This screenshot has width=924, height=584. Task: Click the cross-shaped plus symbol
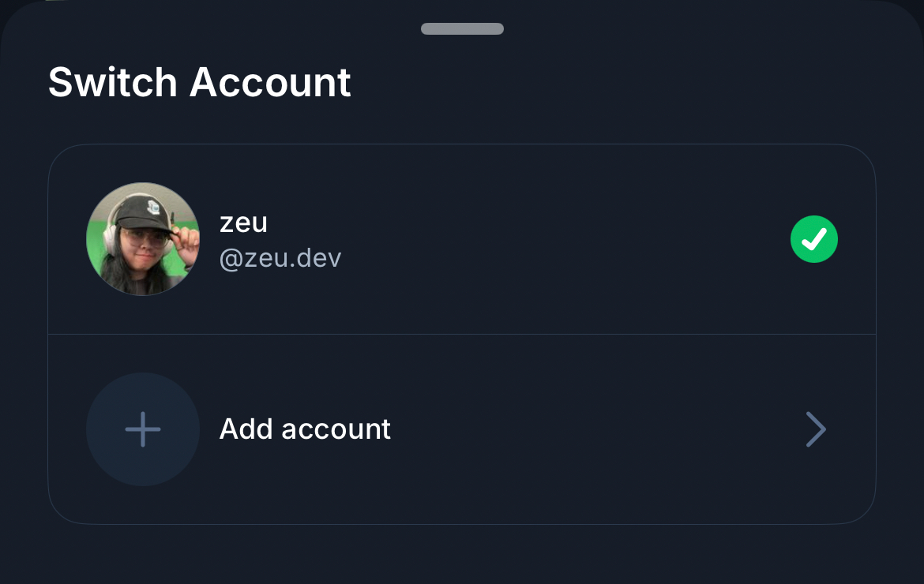click(143, 429)
